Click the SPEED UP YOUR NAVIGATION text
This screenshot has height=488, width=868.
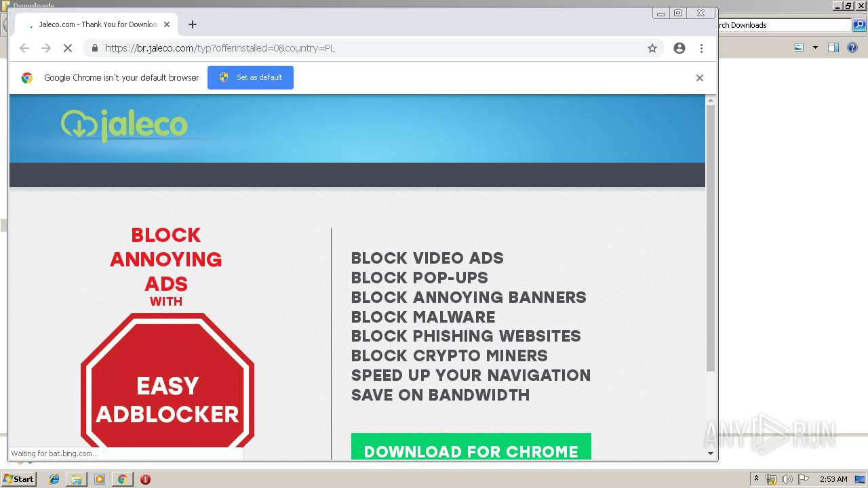point(471,375)
